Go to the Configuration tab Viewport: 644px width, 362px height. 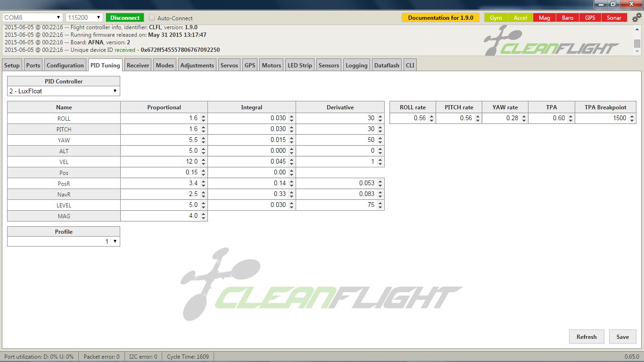coord(65,65)
